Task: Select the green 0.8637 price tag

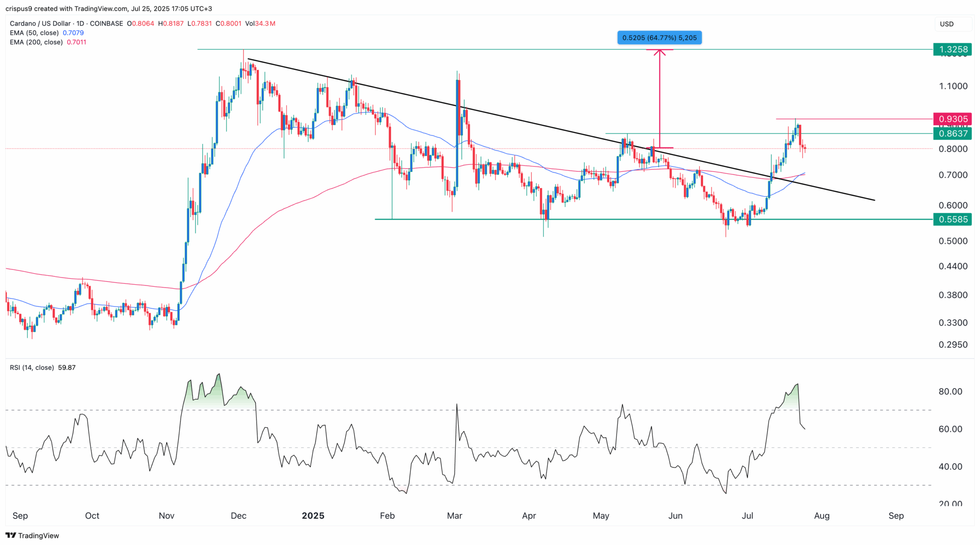Action: click(x=952, y=133)
